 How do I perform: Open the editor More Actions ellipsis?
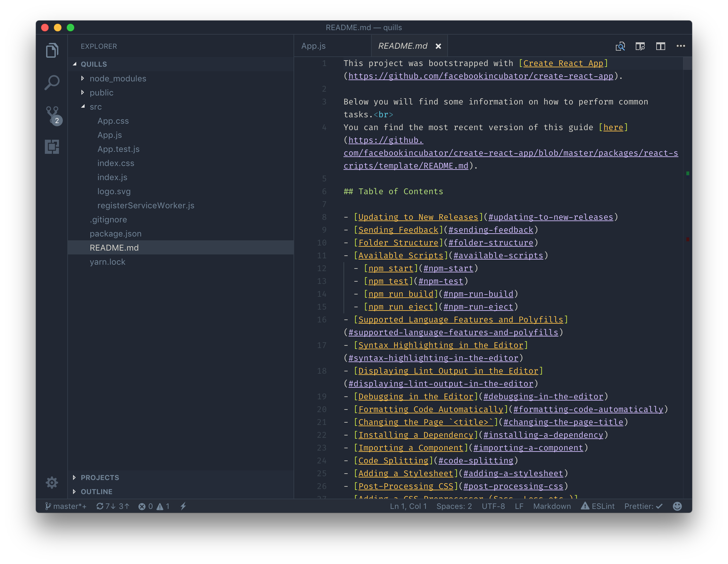(x=681, y=46)
